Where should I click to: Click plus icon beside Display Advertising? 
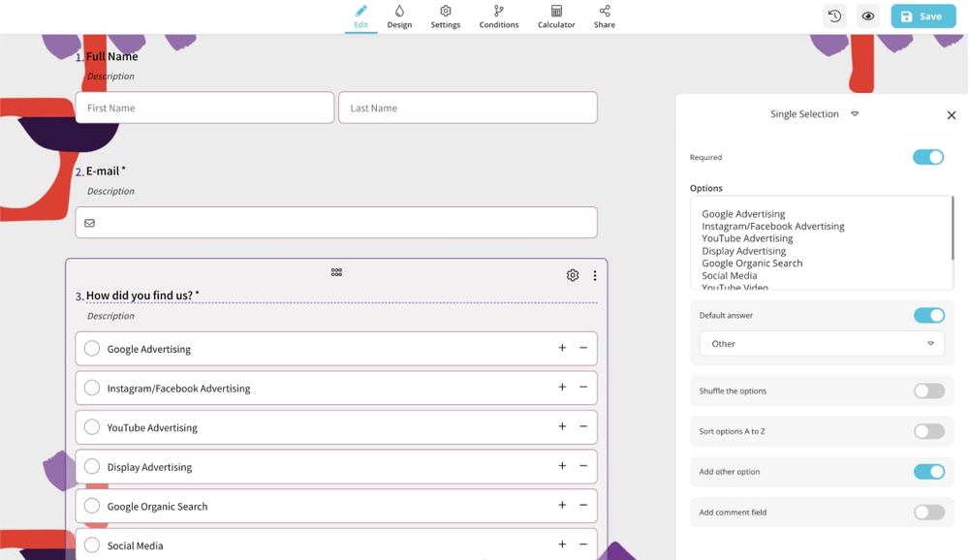coord(562,466)
